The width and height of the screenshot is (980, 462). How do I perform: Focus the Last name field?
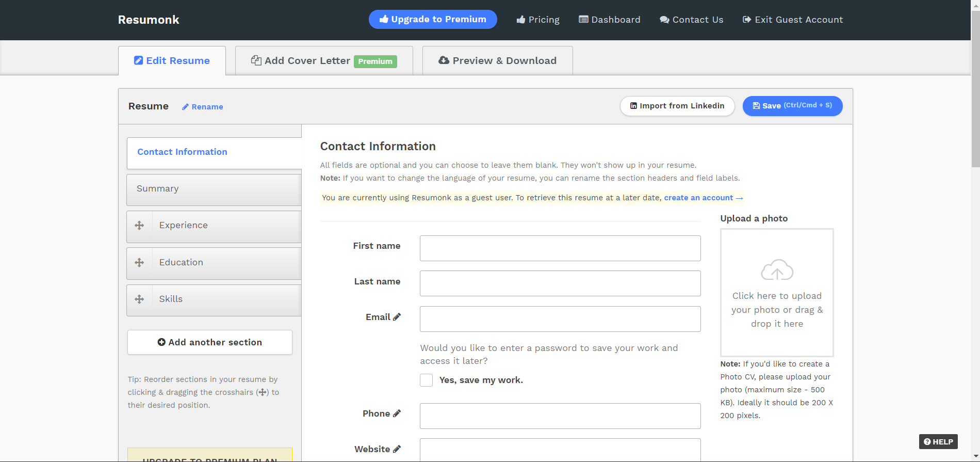coord(560,283)
